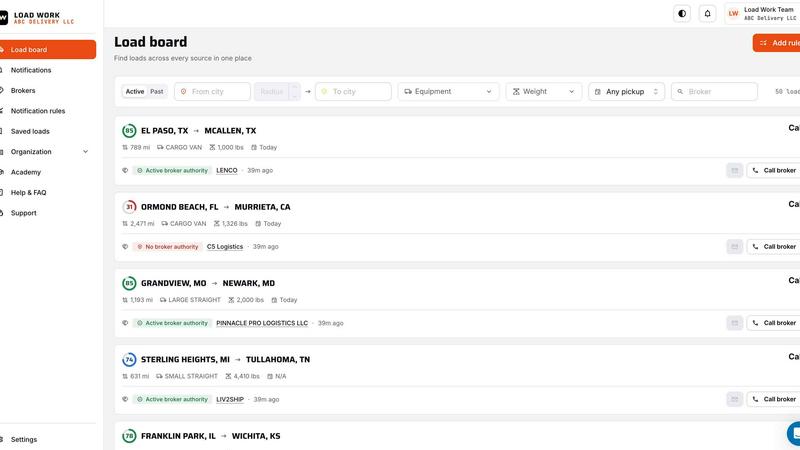Click MURRIETA, CA destination text

[262, 207]
